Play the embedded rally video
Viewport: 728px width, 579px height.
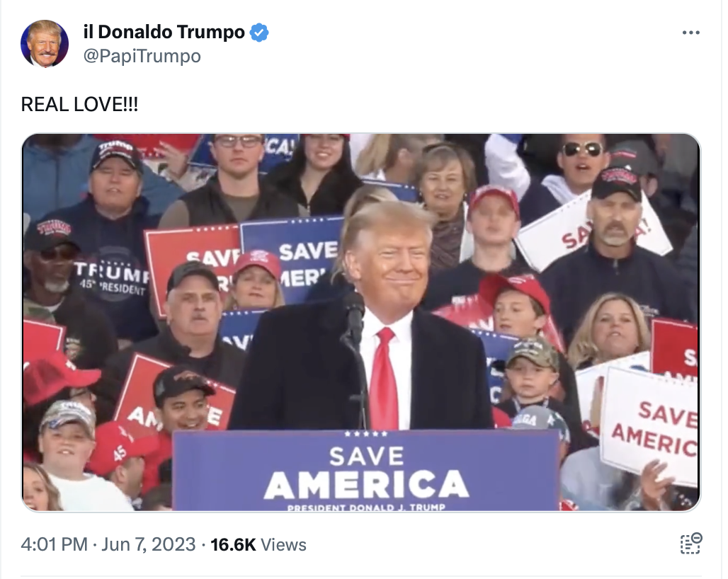pyautogui.click(x=360, y=323)
